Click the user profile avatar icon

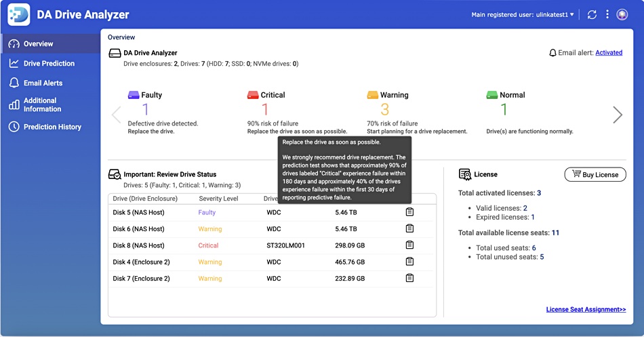pyautogui.click(x=622, y=15)
